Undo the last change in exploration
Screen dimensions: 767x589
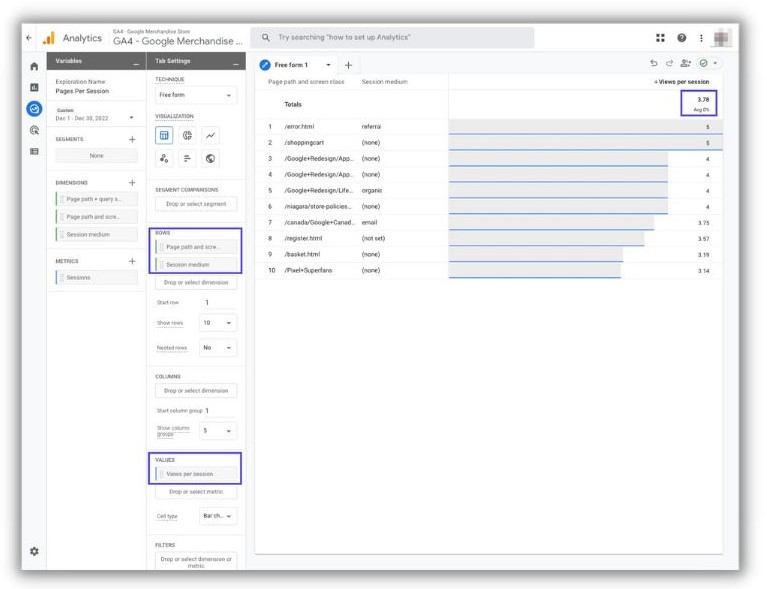[x=654, y=63]
